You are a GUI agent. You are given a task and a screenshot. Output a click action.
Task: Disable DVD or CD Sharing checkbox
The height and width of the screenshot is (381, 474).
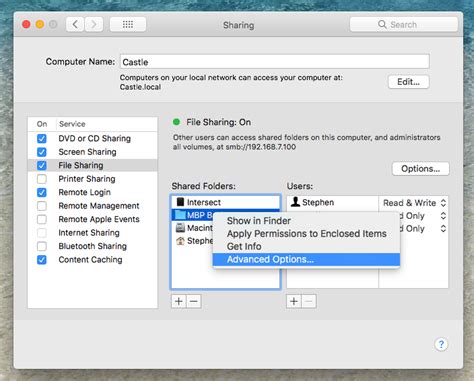pos(42,138)
